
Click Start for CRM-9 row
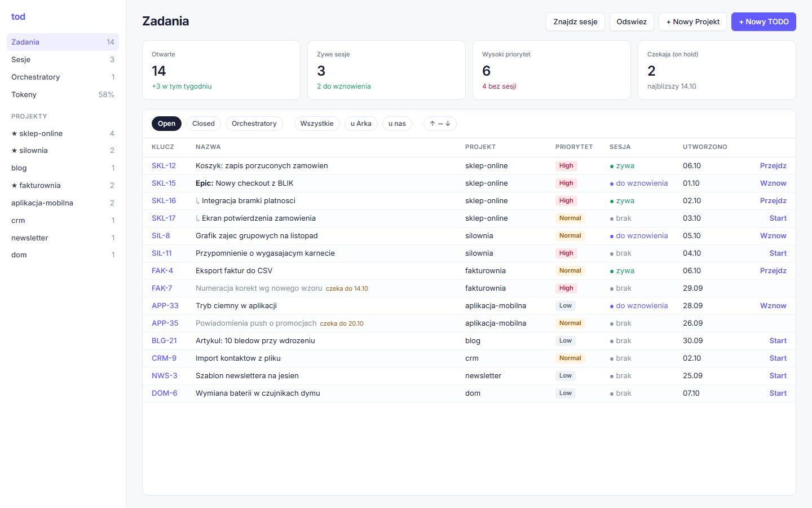tap(778, 358)
